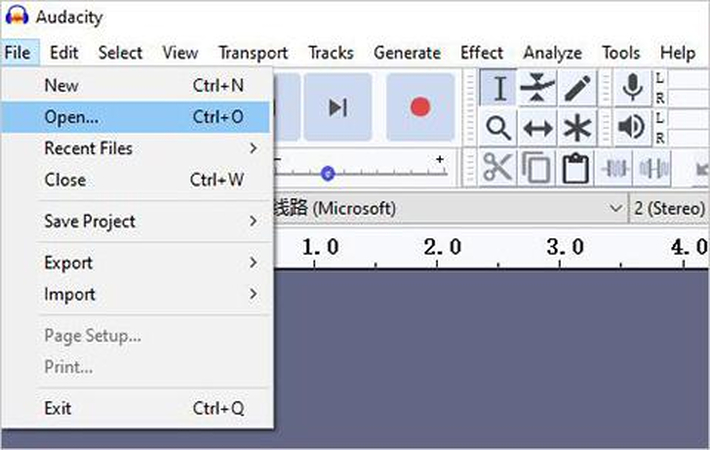
Task: Select the Zoom magnifier tool
Action: (x=498, y=128)
